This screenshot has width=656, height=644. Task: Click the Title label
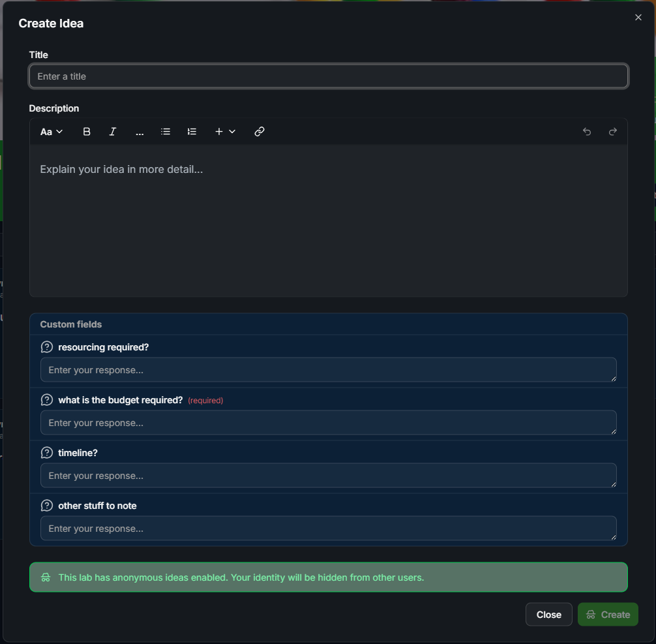click(38, 55)
